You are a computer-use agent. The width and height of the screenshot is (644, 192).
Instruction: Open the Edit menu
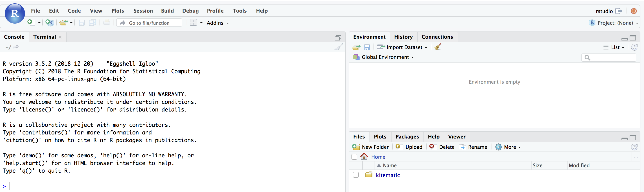[x=54, y=11]
